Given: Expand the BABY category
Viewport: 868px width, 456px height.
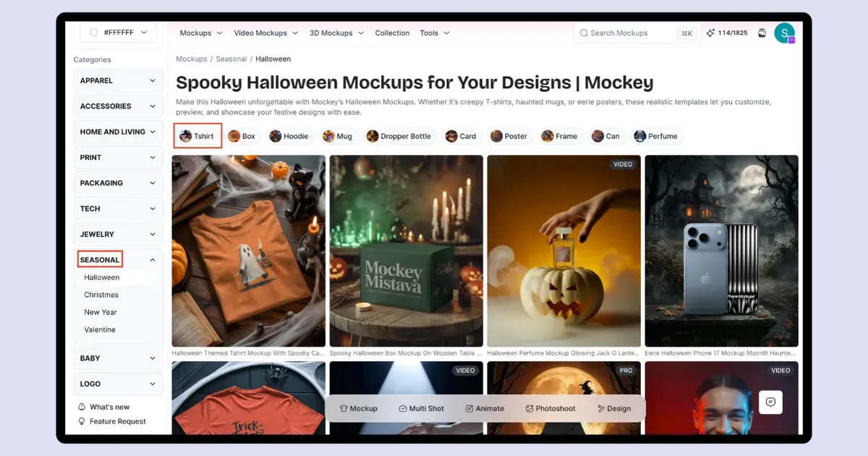Looking at the screenshot, I should 118,358.
